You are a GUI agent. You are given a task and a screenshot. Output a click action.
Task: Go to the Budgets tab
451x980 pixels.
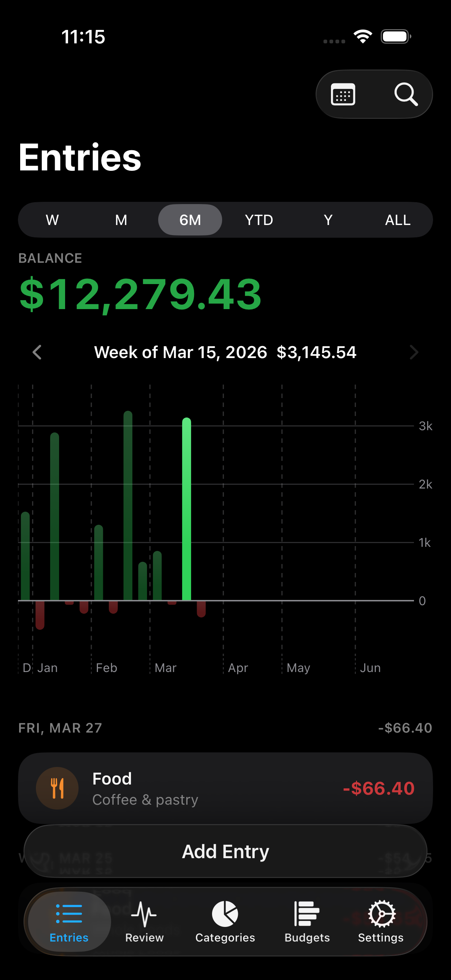click(307, 921)
